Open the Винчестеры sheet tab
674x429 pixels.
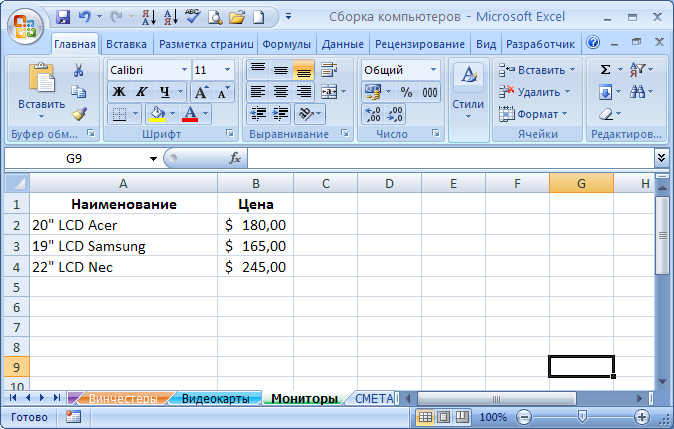click(123, 398)
